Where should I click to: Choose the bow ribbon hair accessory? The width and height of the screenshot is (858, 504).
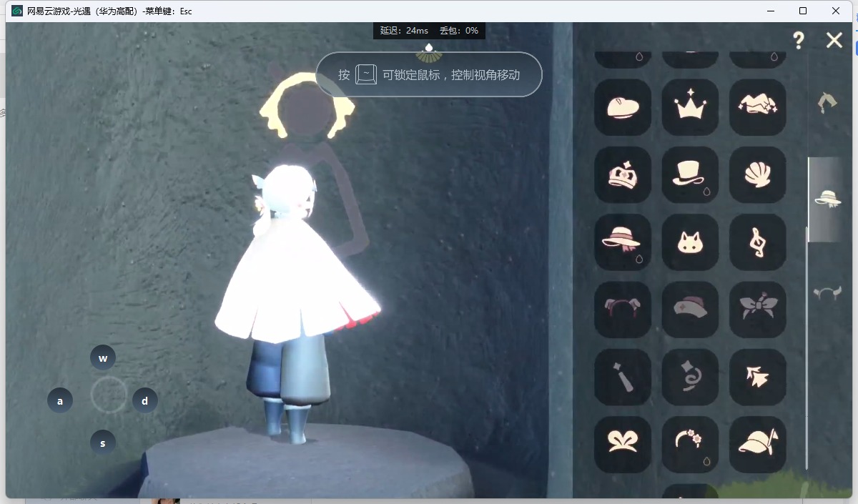pos(757,310)
